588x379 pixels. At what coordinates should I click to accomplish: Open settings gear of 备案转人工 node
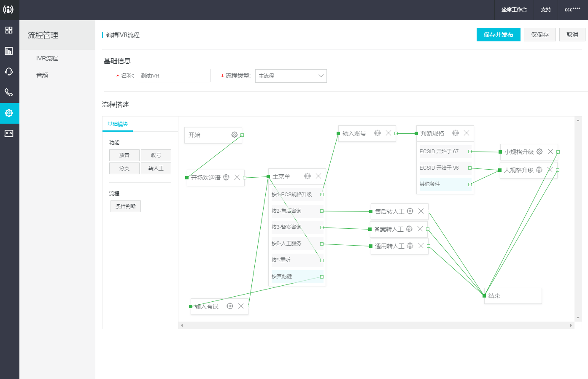click(409, 229)
